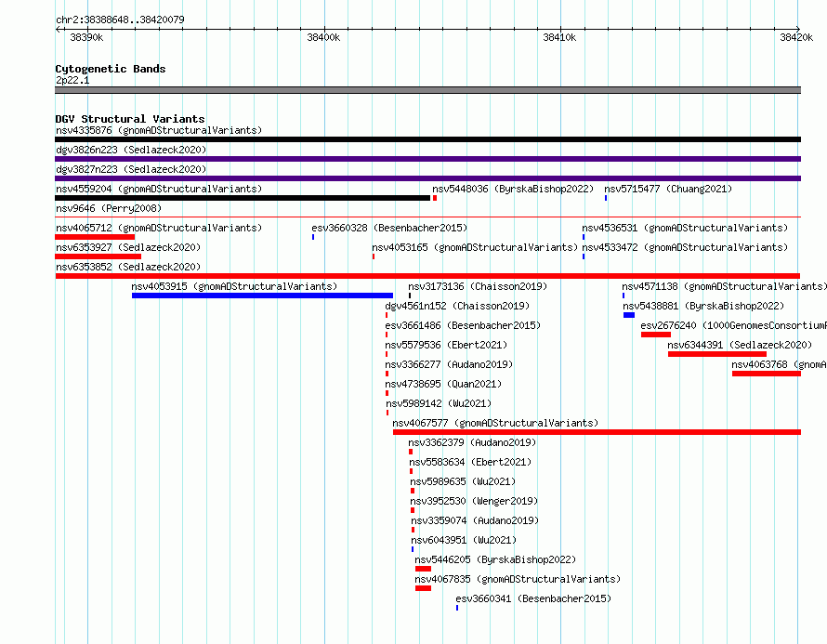Click the nsv4063768 variant label

coord(779,364)
